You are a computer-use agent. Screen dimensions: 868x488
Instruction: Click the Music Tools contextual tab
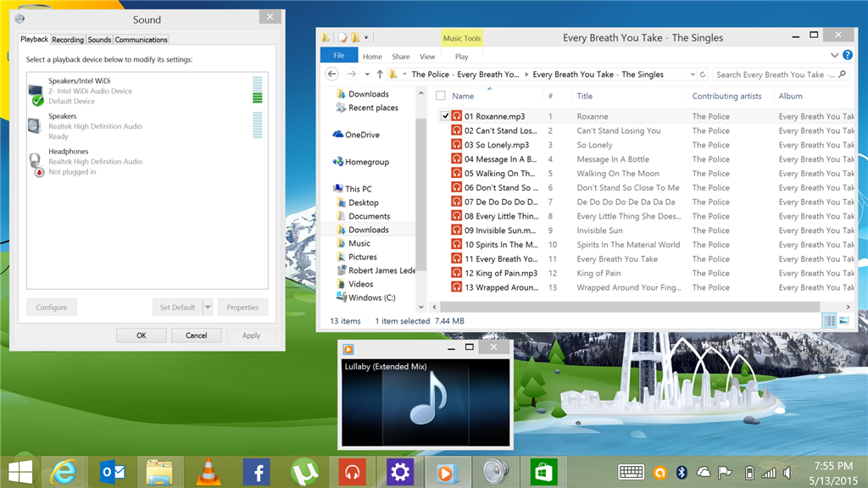462,38
